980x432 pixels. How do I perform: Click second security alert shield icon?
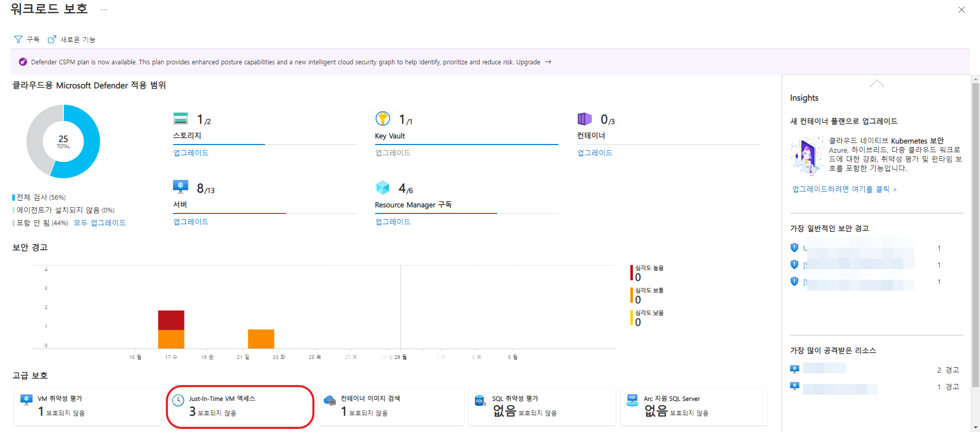(794, 265)
